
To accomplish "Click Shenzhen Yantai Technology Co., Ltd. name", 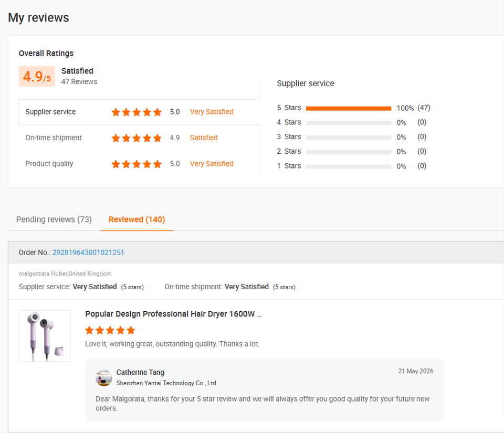I will point(167,383).
